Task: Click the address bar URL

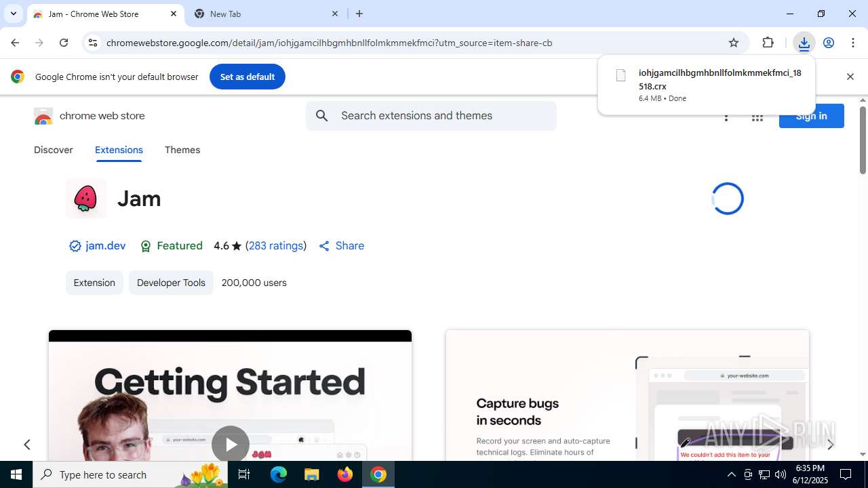Action: click(x=330, y=43)
